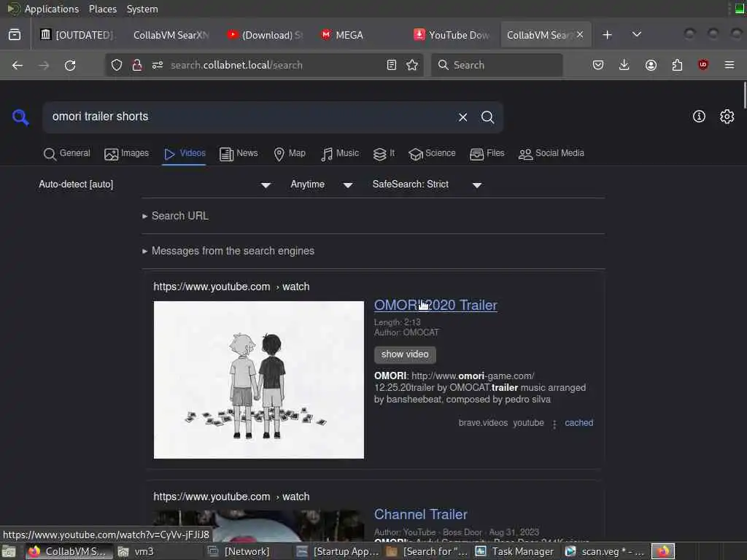Close the active CollabVM SearXNG tab
Viewport: 747px width, 560px height.
coord(580,35)
